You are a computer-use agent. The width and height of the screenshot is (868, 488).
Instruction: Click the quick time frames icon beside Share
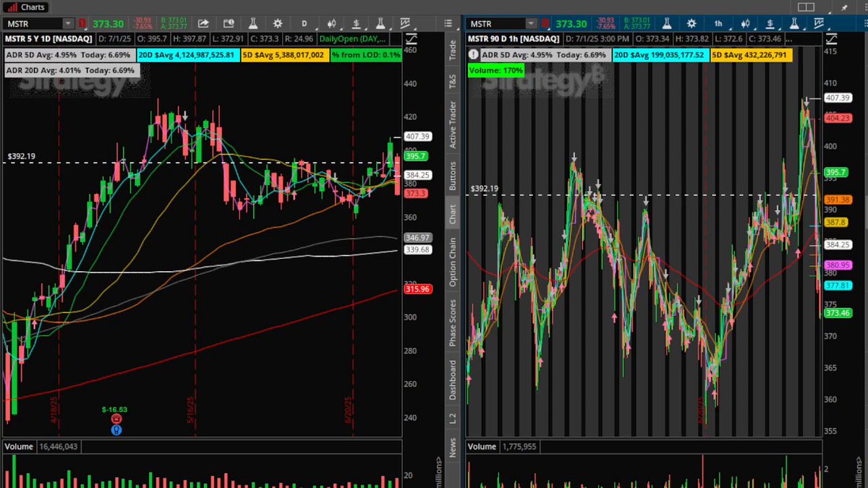(229, 23)
